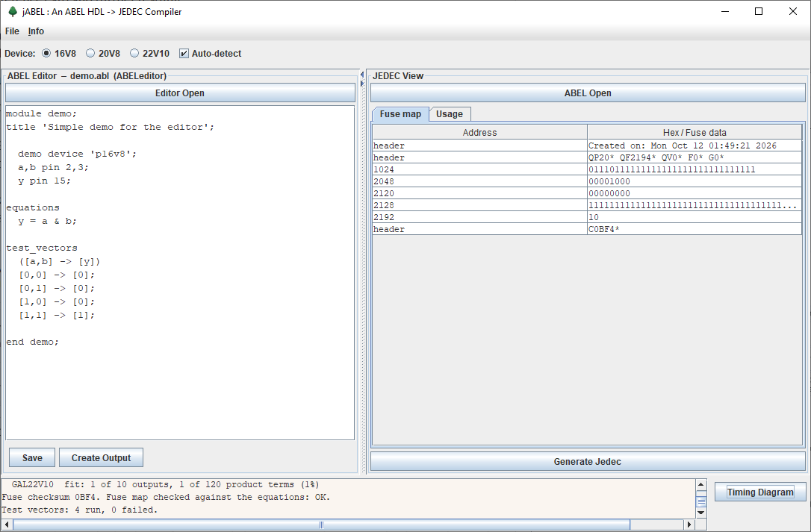The image size is (811, 532).
Task: Open the Info menu
Action: [36, 31]
